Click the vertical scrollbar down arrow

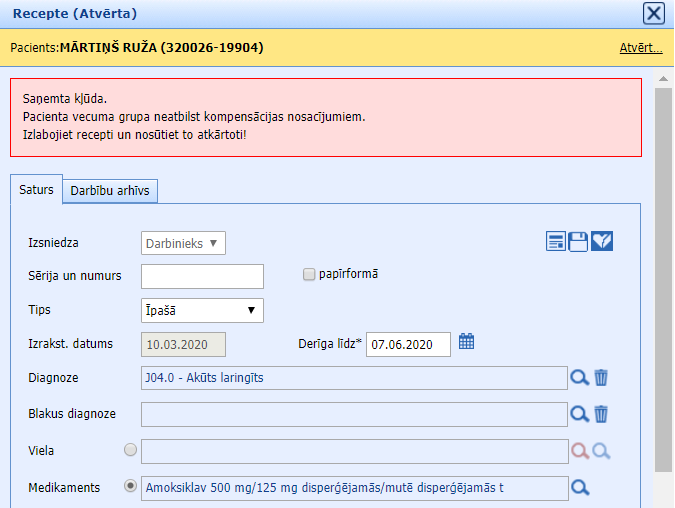pos(663,499)
